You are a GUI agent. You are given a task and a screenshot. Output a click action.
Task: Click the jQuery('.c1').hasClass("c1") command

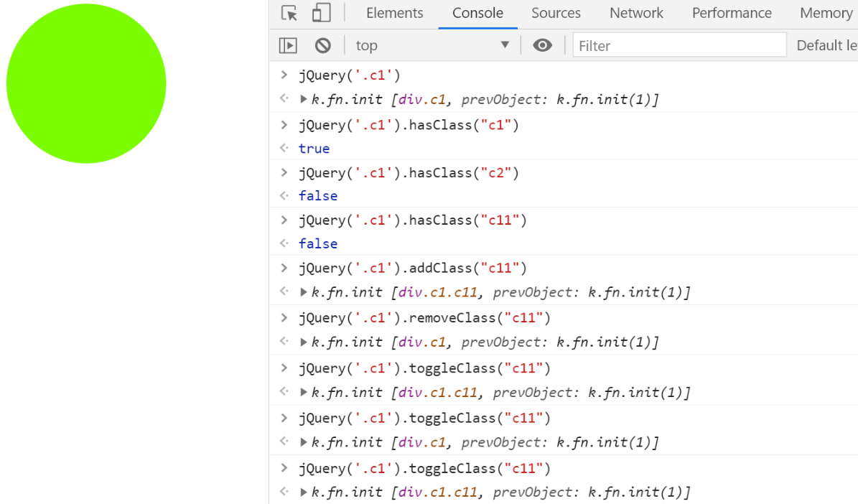pos(409,125)
